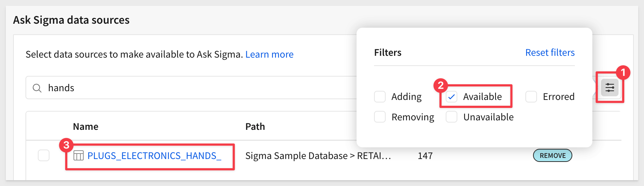
Task: Check the Removing filter option
Action: click(x=380, y=117)
